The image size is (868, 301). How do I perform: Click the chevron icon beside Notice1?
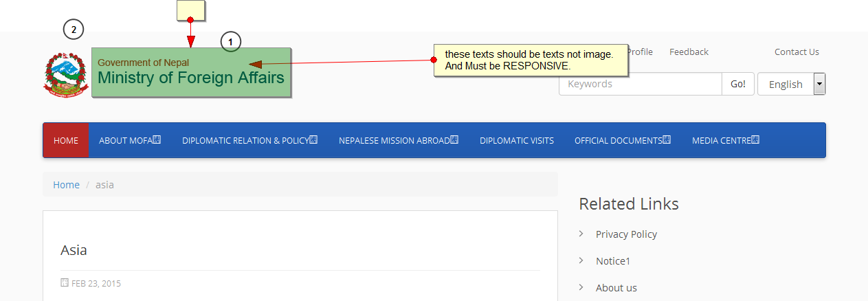[581, 260]
